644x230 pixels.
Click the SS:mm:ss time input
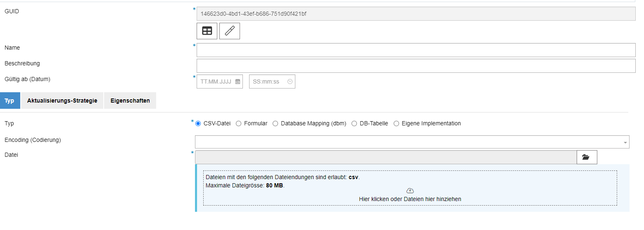point(268,81)
